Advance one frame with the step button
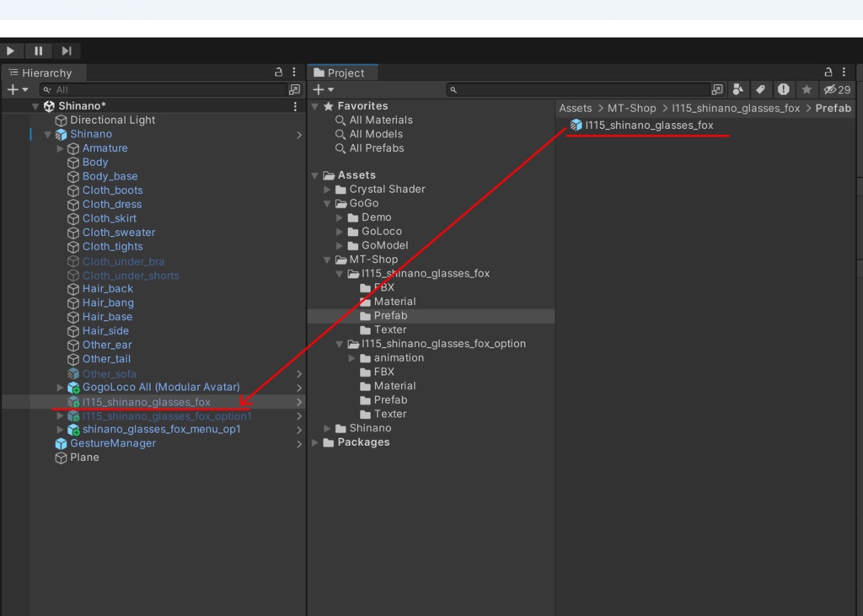 tap(67, 51)
